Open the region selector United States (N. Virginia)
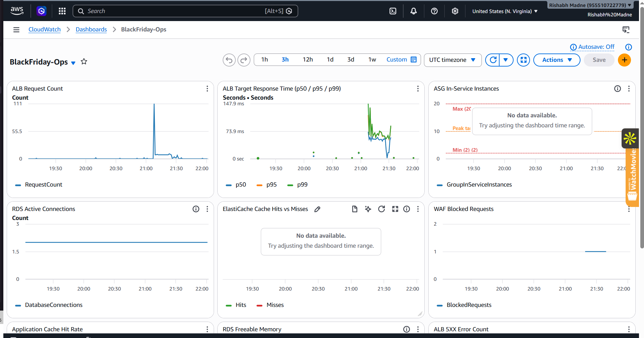 tap(505, 11)
